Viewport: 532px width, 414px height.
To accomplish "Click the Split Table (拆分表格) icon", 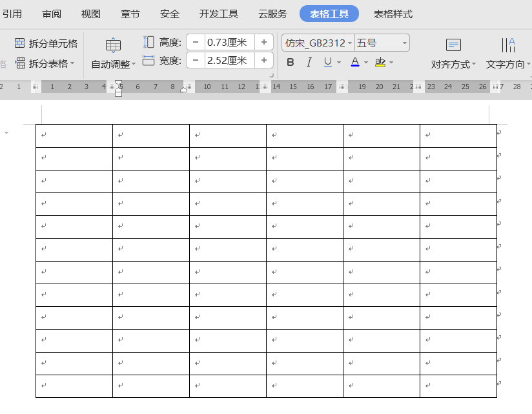I will click(x=20, y=63).
